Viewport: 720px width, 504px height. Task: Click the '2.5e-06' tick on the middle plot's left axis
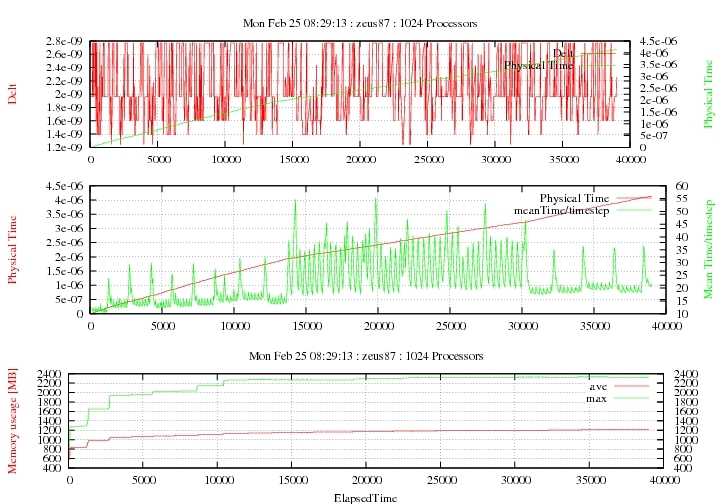click(64, 243)
